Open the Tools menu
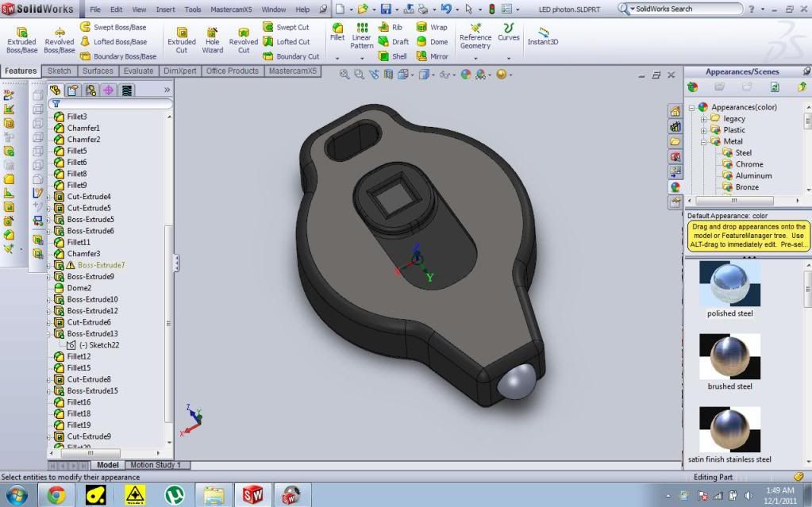 click(193, 10)
